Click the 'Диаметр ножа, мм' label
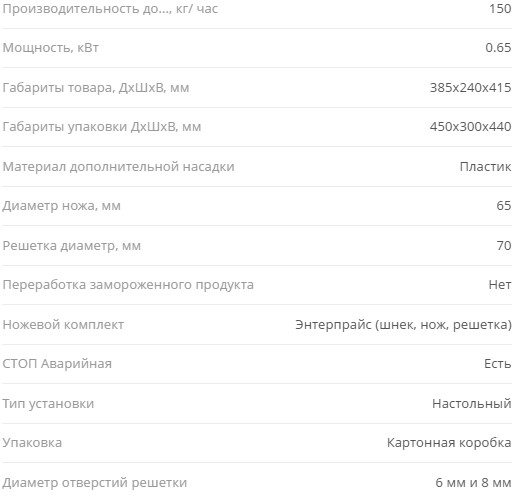 click(x=61, y=206)
